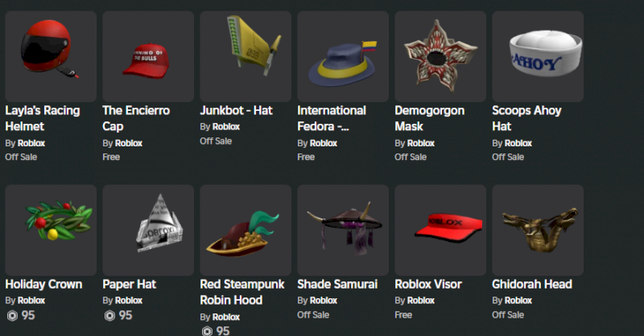
Task: View the golden Ghidorah Head image
Action: [538, 230]
